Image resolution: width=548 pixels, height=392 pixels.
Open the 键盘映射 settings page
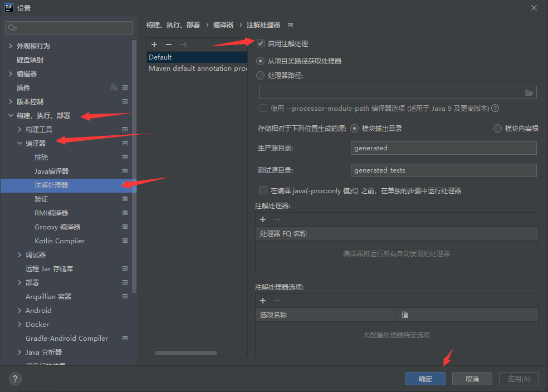tap(30, 60)
